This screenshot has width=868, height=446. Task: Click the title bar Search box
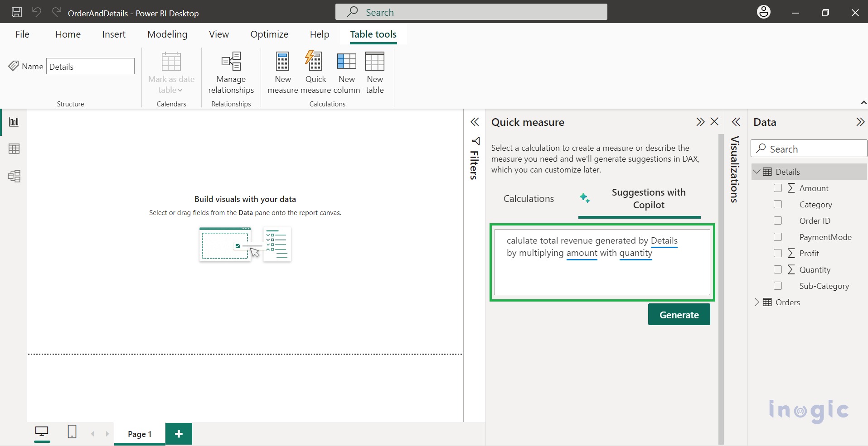coord(471,12)
